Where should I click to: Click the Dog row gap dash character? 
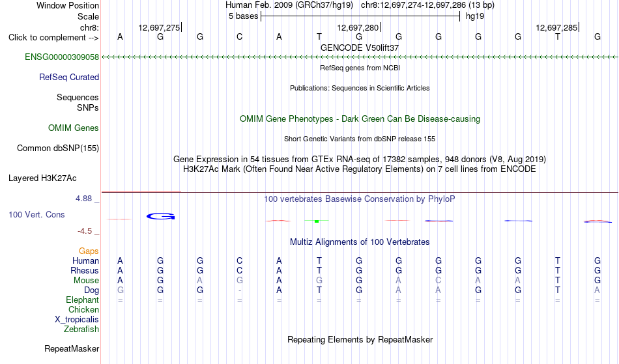pos(240,291)
